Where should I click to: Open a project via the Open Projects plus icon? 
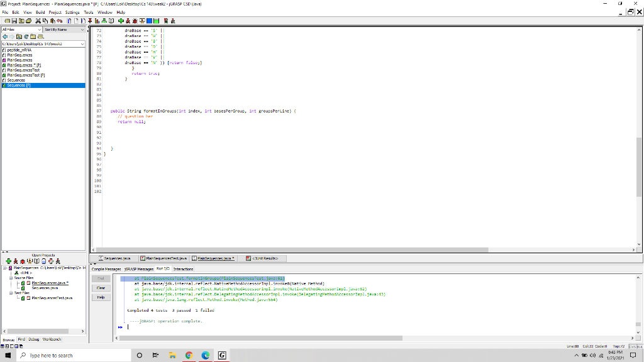[8, 261]
